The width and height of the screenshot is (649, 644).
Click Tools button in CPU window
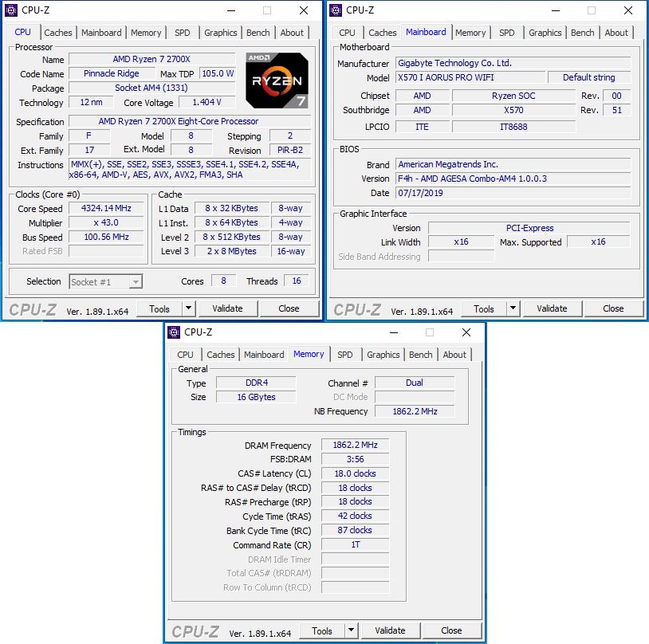[x=159, y=308]
